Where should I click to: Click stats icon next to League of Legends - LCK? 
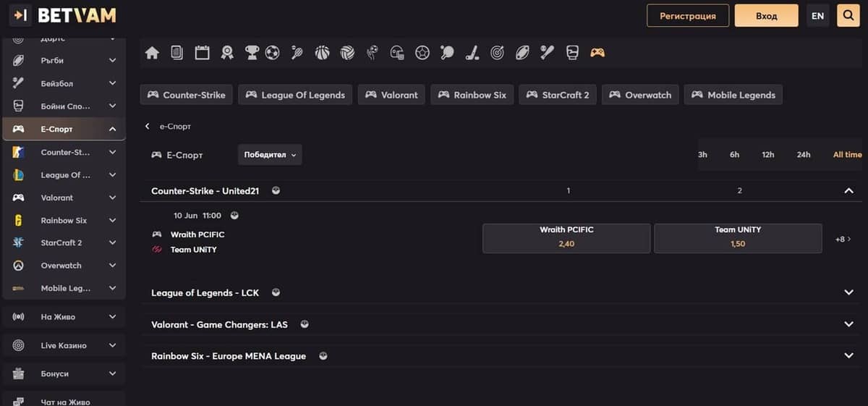coord(276,292)
